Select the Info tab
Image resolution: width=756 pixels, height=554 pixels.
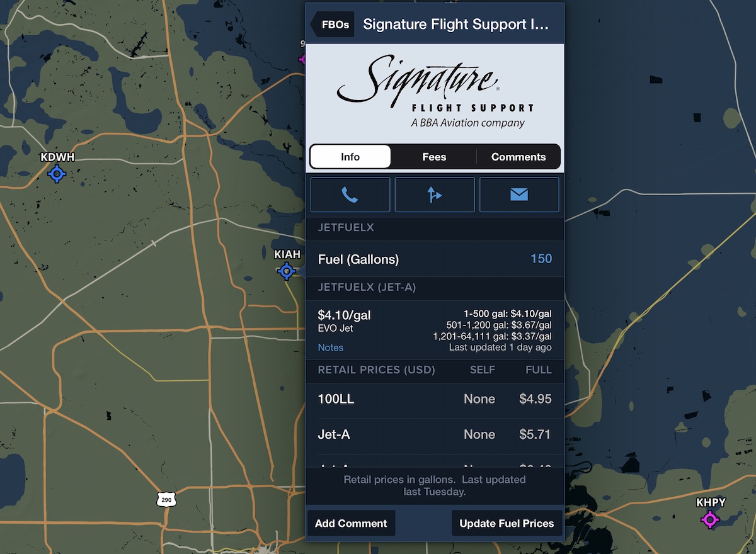click(x=350, y=157)
